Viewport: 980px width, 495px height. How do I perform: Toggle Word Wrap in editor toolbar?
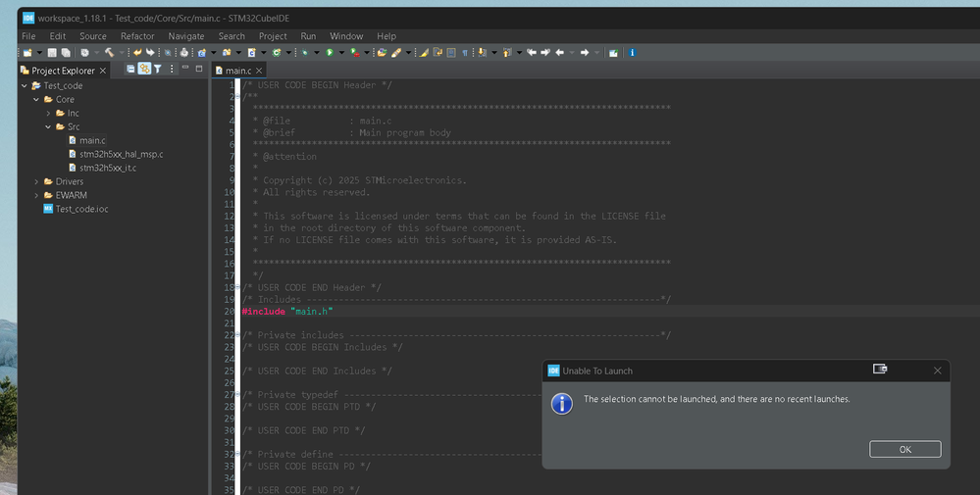tap(438, 52)
